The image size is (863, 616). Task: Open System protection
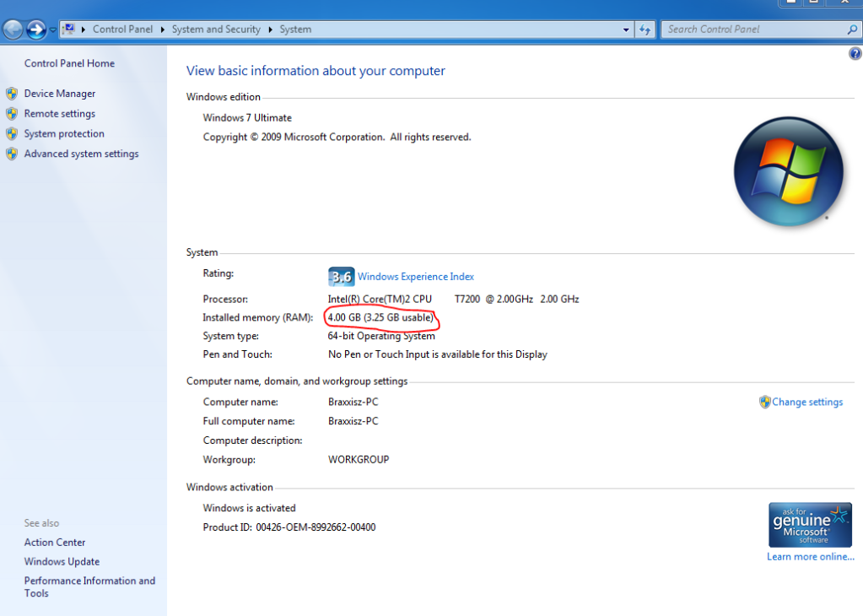64,134
